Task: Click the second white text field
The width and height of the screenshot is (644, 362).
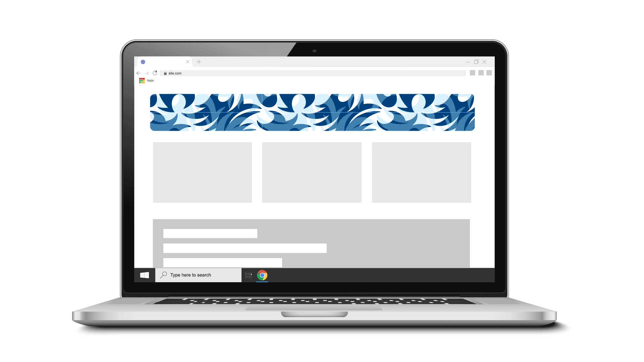Action: tap(245, 247)
